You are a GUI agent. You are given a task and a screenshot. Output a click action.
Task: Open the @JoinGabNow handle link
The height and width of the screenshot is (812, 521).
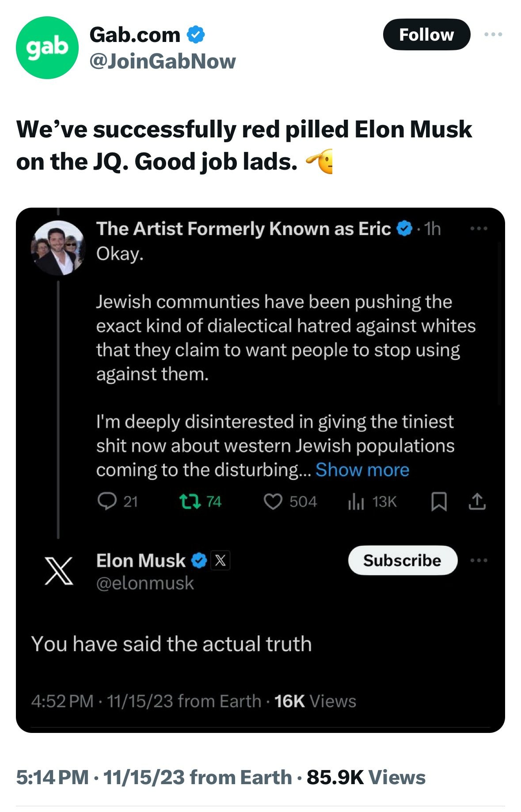pyautogui.click(x=162, y=61)
